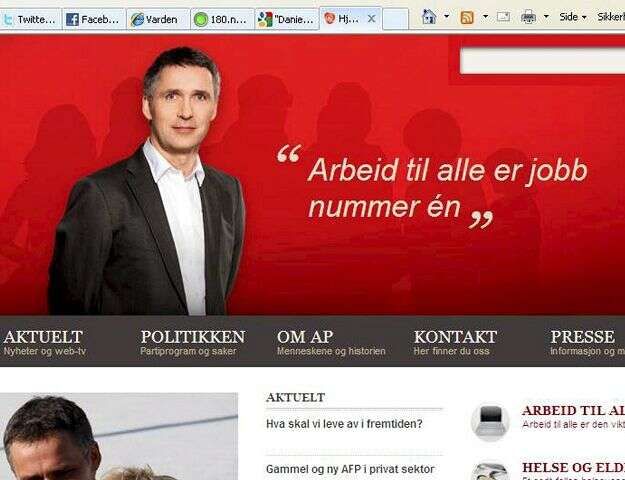The image size is (625, 480).
Task: Click the Read Mail envelope icon
Action: tap(503, 17)
